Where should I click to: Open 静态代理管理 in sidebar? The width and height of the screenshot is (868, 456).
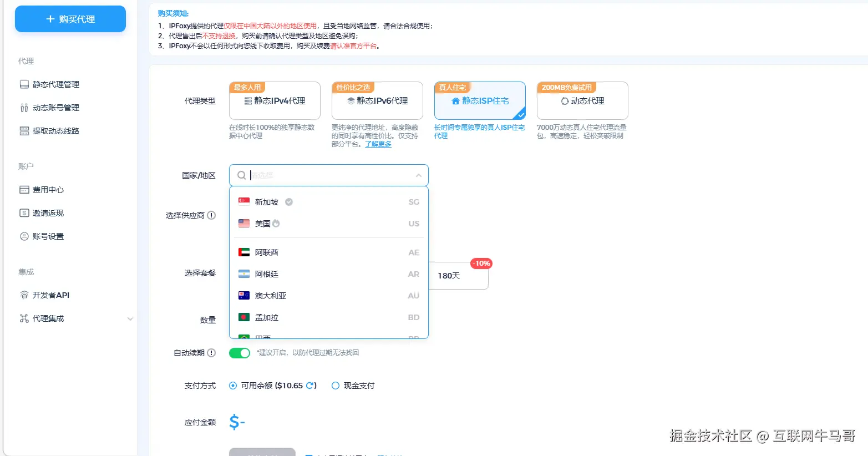pos(55,84)
